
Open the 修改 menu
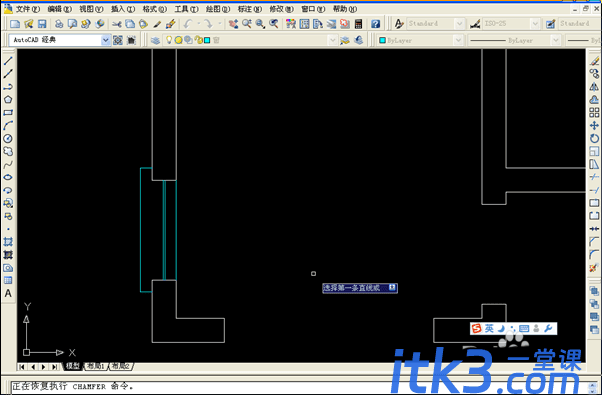click(x=281, y=9)
